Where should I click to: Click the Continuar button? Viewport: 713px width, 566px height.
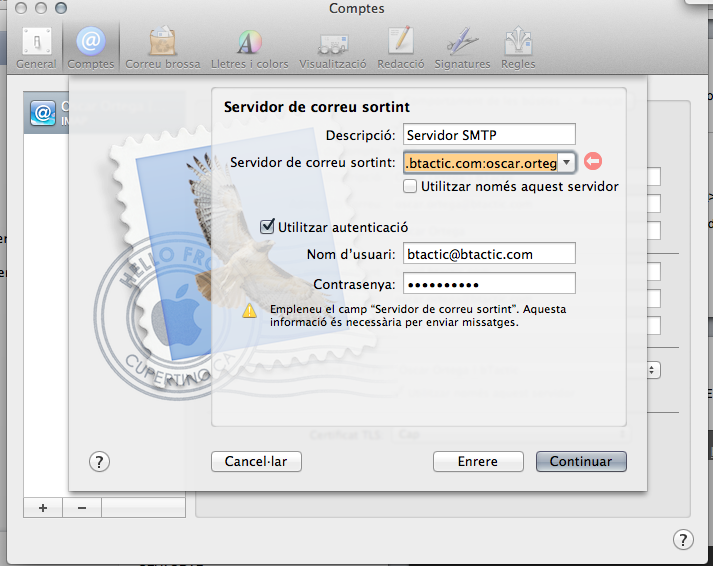581,461
